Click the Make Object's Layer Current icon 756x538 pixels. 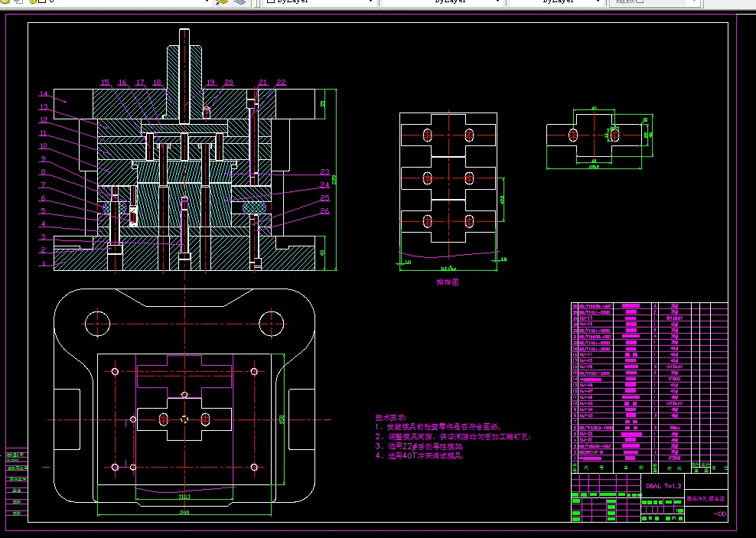point(222,2)
